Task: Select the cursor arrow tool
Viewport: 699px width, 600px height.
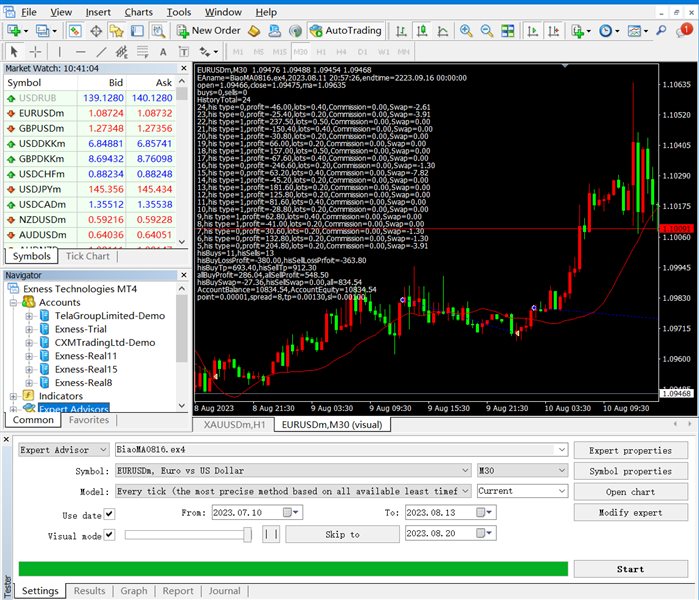Action: [14, 52]
